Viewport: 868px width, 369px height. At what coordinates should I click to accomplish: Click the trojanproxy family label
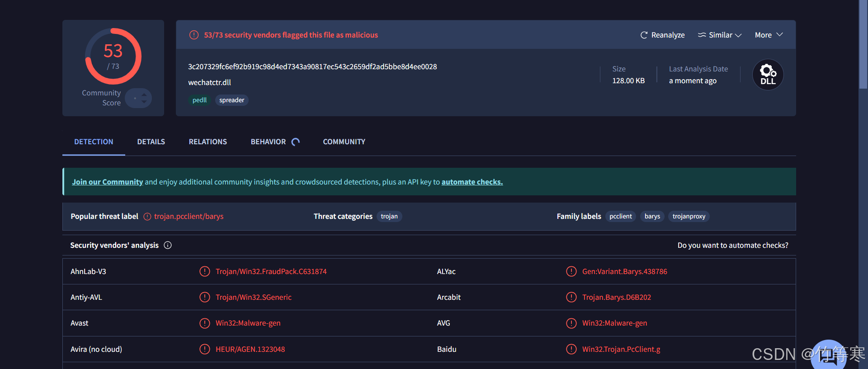coord(689,217)
